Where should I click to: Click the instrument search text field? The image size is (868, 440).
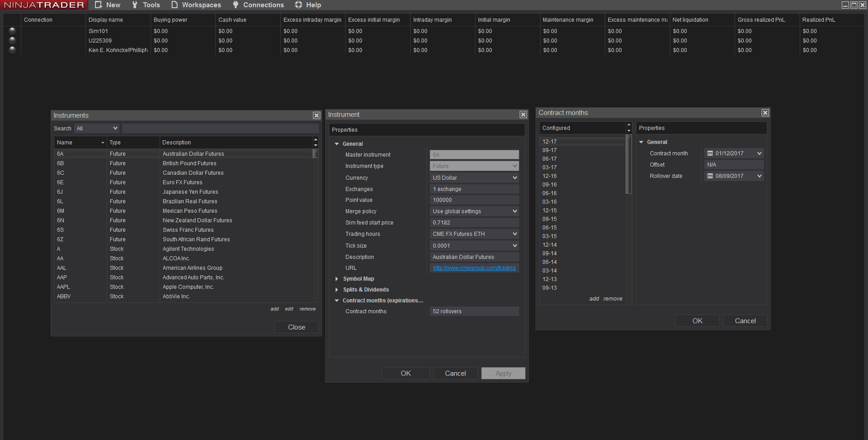click(220, 129)
